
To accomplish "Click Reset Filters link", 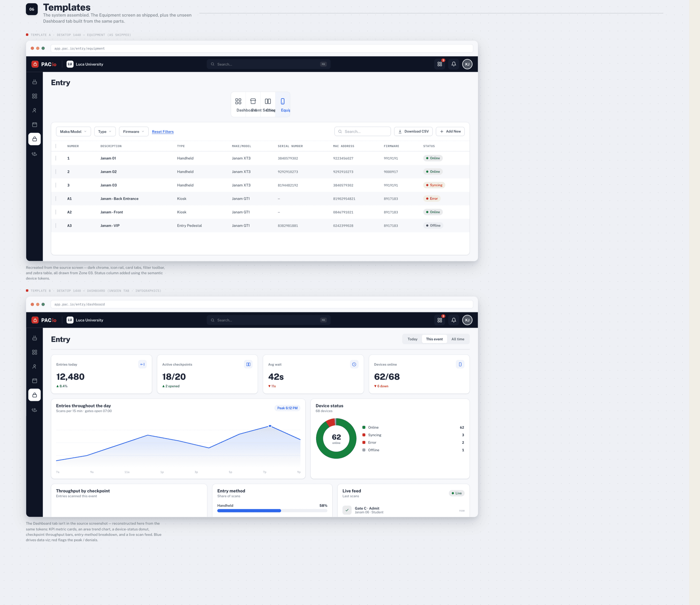I will [x=163, y=132].
